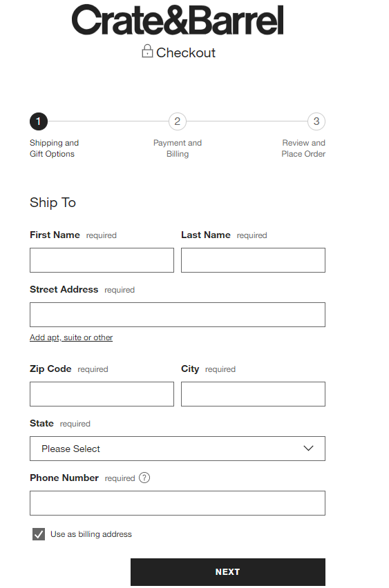Click the checkout padlock icon
Viewport: 389px width, 588px height.
pos(147,51)
